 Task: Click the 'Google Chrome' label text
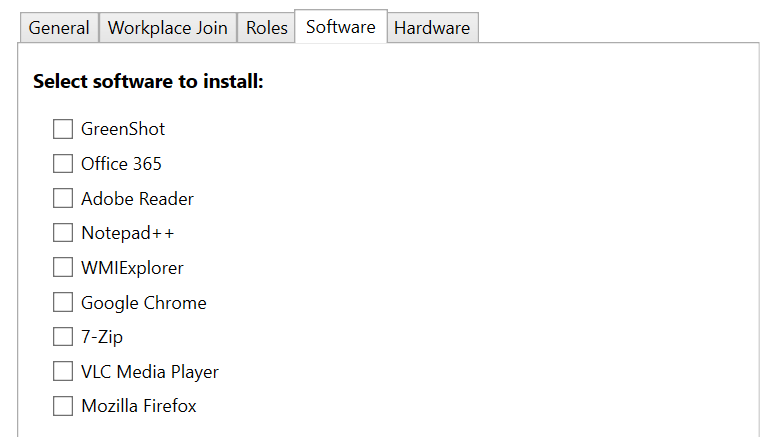point(144,303)
